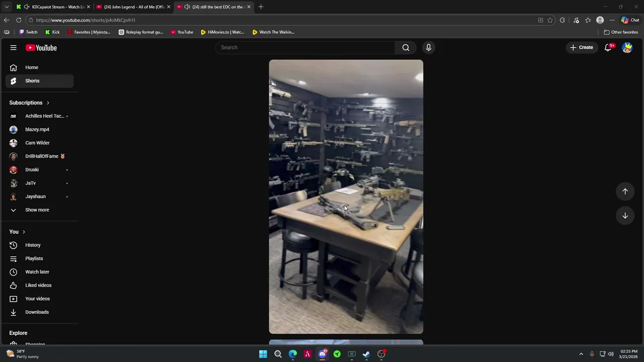Switch to John Legend All of Me tab
Viewport: 644px width, 362px height.
(133, 7)
